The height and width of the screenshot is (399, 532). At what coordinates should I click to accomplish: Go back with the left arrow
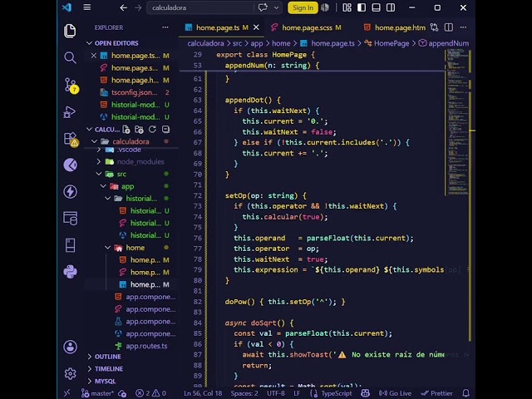(x=124, y=7)
